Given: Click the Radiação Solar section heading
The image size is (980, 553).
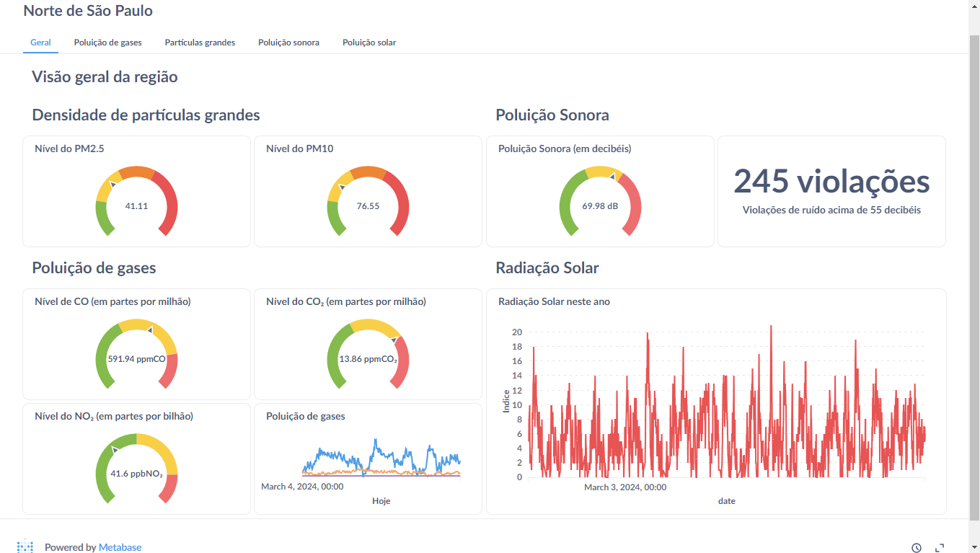Looking at the screenshot, I should (547, 268).
